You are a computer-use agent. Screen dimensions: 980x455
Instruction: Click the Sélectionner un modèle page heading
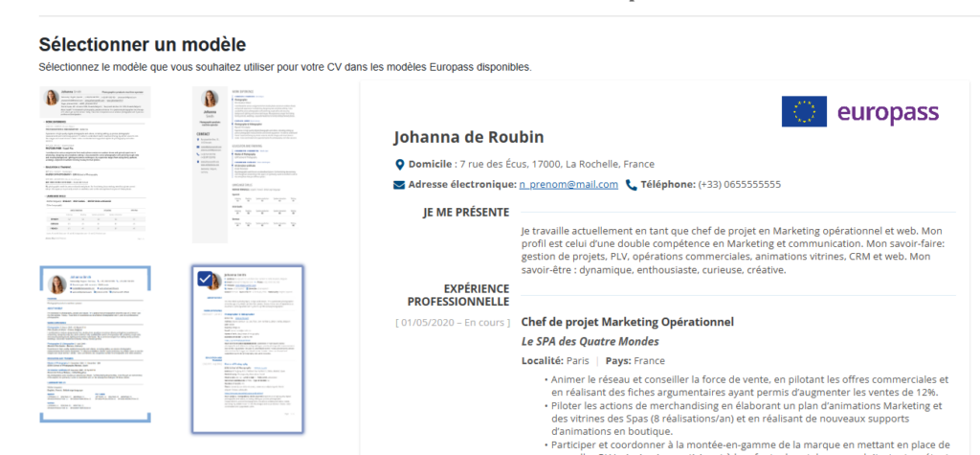(143, 44)
